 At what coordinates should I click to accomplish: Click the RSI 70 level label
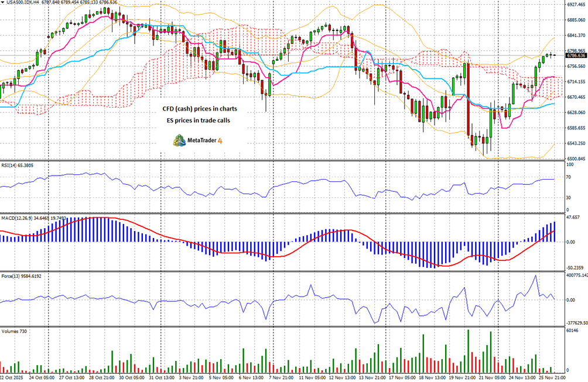click(x=569, y=177)
